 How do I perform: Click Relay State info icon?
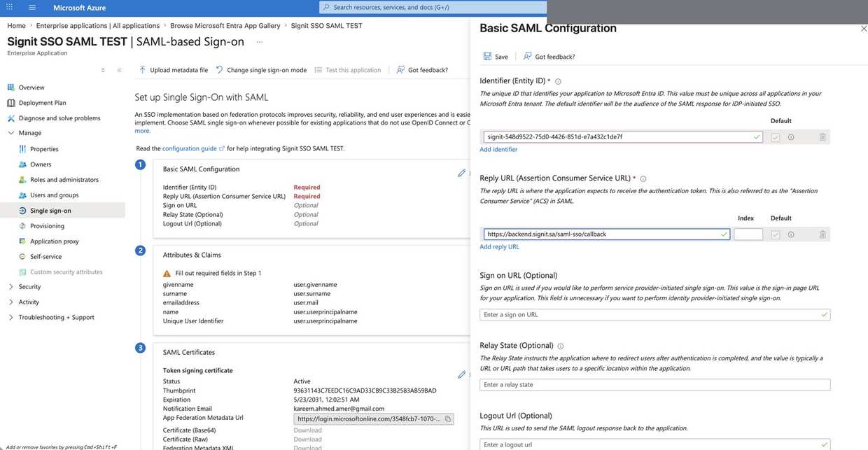tap(561, 346)
